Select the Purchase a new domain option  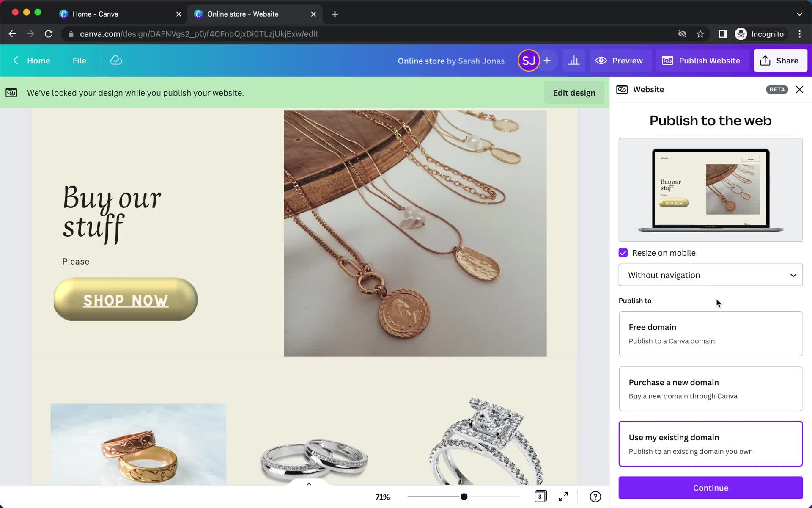click(710, 388)
